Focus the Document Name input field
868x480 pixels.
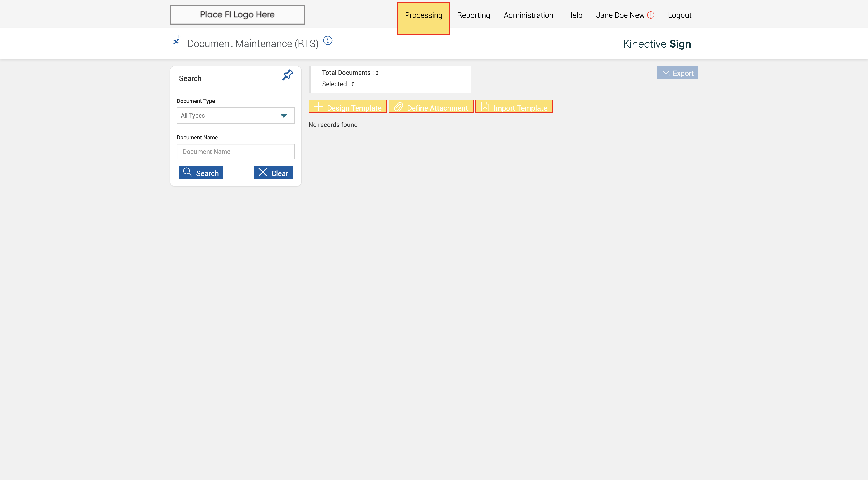point(235,152)
